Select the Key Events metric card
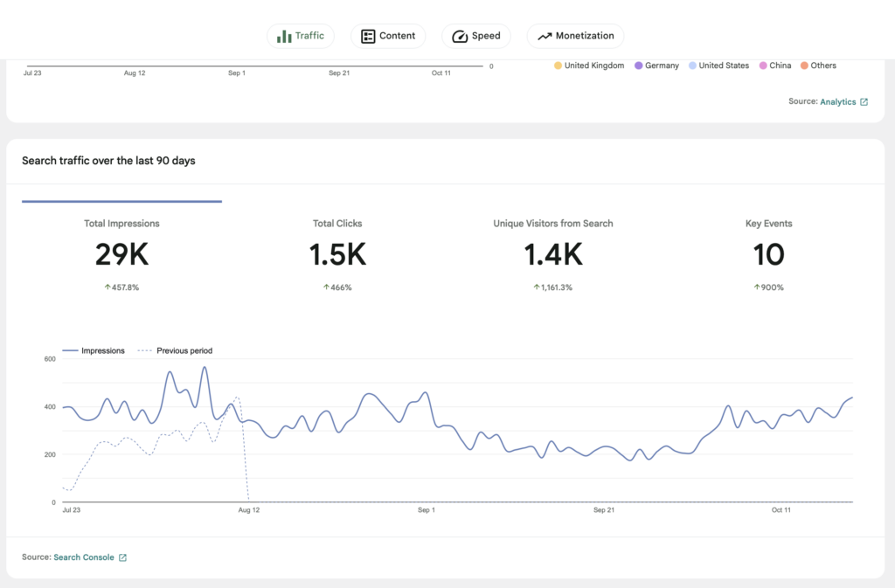895x588 pixels. click(769, 255)
